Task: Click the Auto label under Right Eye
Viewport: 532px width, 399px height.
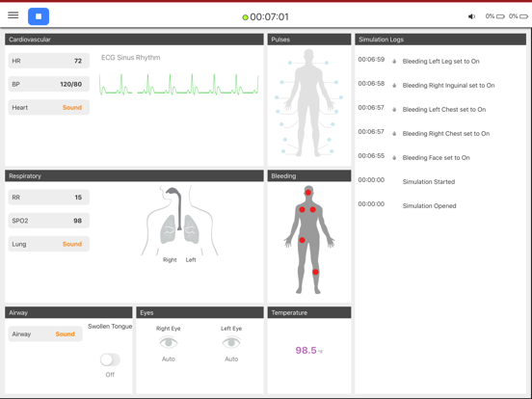Action: click(x=169, y=359)
